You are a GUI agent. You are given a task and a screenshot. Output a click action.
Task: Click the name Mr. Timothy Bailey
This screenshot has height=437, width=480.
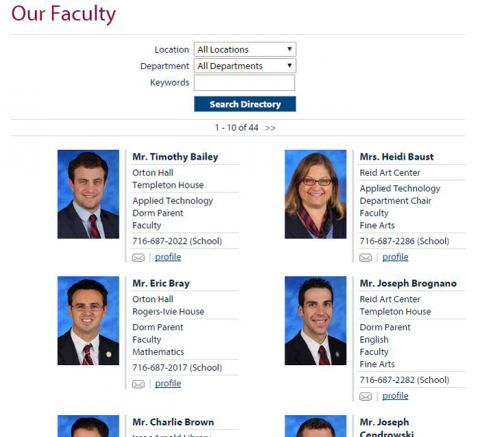175,157
